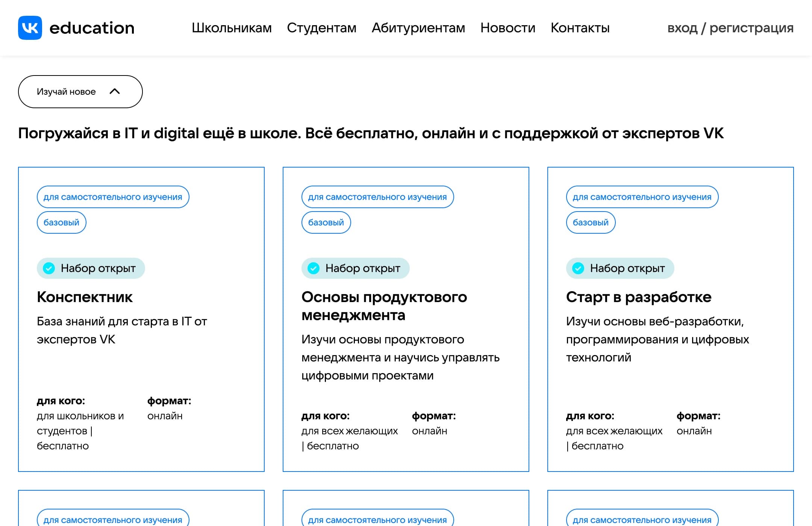
Task: Click the education wordmark in the header
Action: point(92,28)
